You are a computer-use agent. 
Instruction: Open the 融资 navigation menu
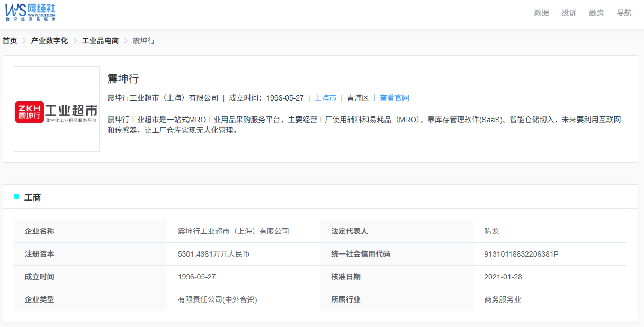[596, 13]
